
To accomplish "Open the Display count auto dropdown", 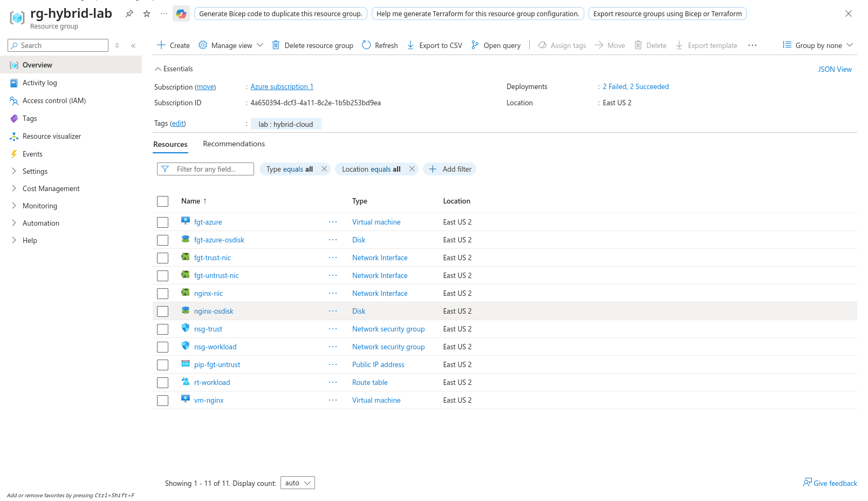I will pyautogui.click(x=297, y=483).
